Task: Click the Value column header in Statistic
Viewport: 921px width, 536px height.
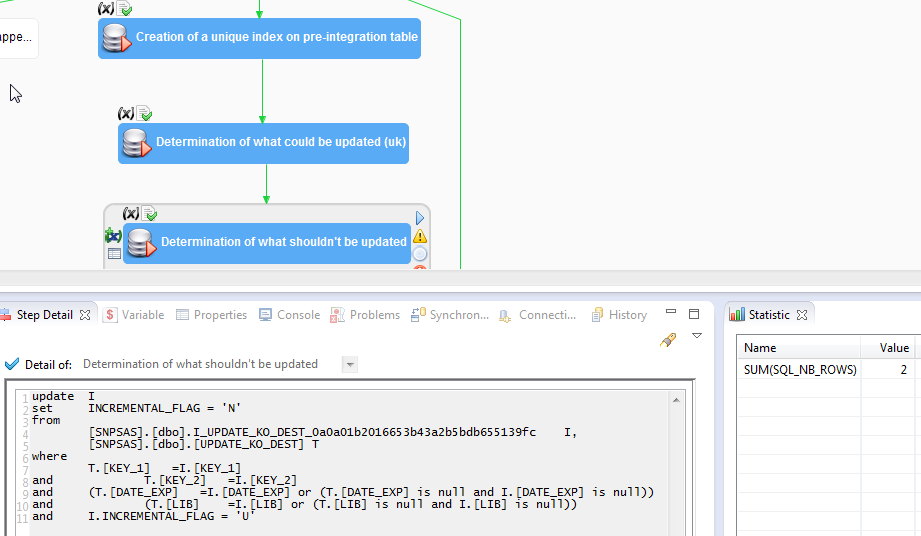Action: (888, 348)
